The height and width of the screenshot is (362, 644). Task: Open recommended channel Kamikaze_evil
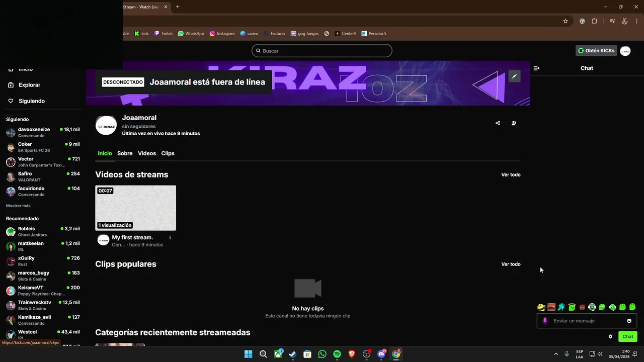coord(43,320)
